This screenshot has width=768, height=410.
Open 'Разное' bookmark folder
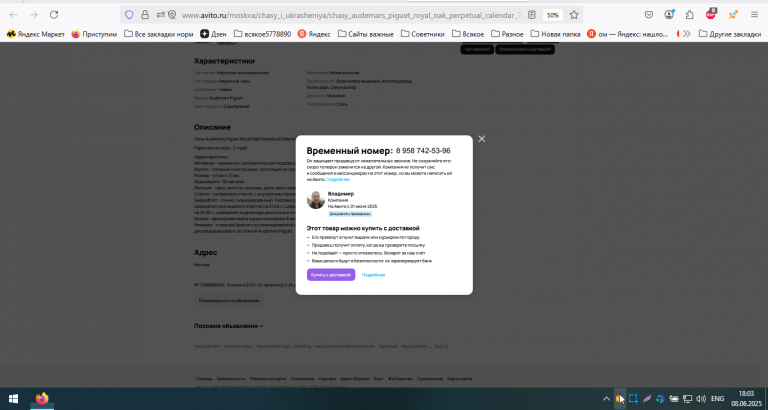[507, 34]
